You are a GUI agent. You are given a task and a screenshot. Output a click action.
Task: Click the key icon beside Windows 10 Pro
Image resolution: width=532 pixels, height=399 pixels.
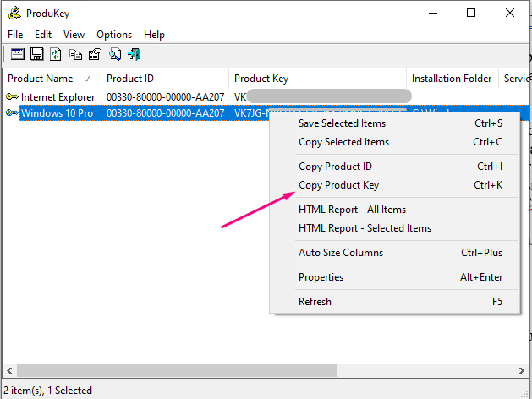[12, 113]
